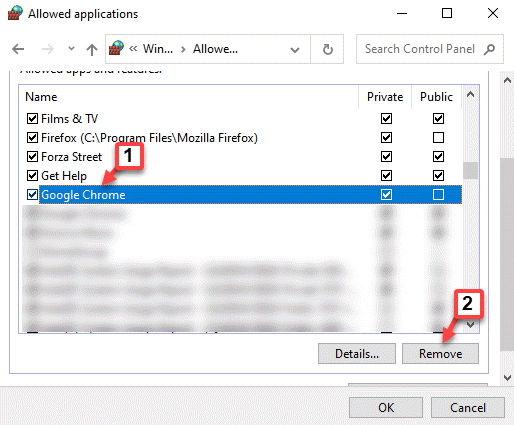Screen dimensions: 514x425
Task: Click the Cancel button
Action: pyautogui.click(x=468, y=407)
